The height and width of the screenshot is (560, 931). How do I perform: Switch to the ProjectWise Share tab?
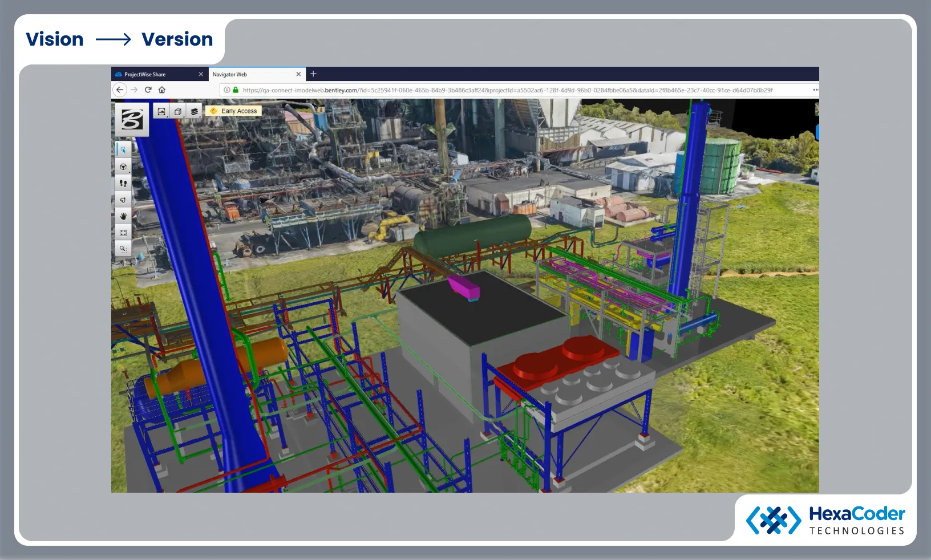click(145, 74)
